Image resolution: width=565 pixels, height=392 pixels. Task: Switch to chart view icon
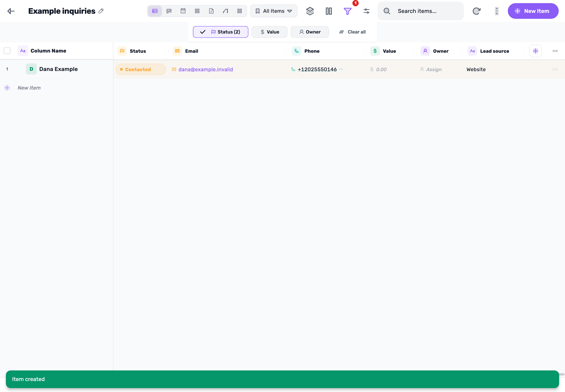pyautogui.click(x=225, y=11)
